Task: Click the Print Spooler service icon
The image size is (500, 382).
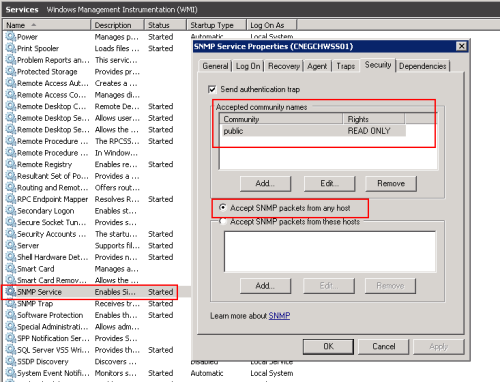Action: [x=11, y=48]
